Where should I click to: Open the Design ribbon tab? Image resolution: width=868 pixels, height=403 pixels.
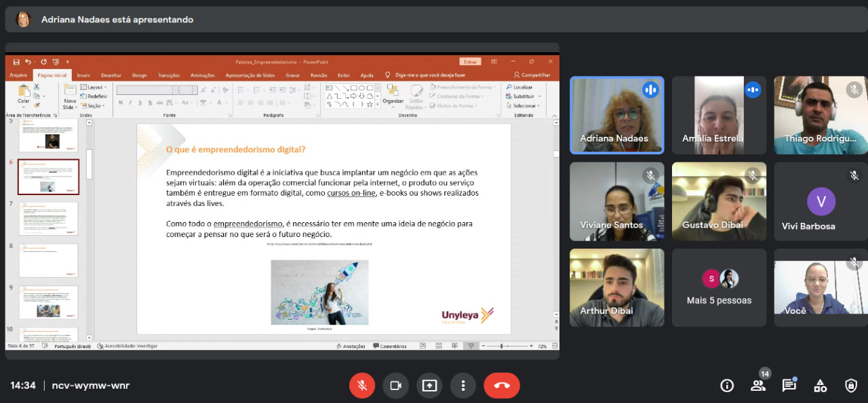(139, 75)
